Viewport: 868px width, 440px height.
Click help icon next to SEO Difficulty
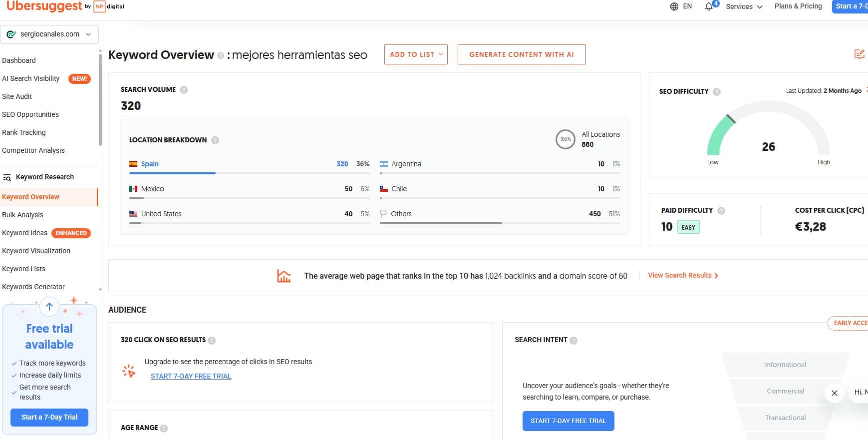pyautogui.click(x=717, y=92)
